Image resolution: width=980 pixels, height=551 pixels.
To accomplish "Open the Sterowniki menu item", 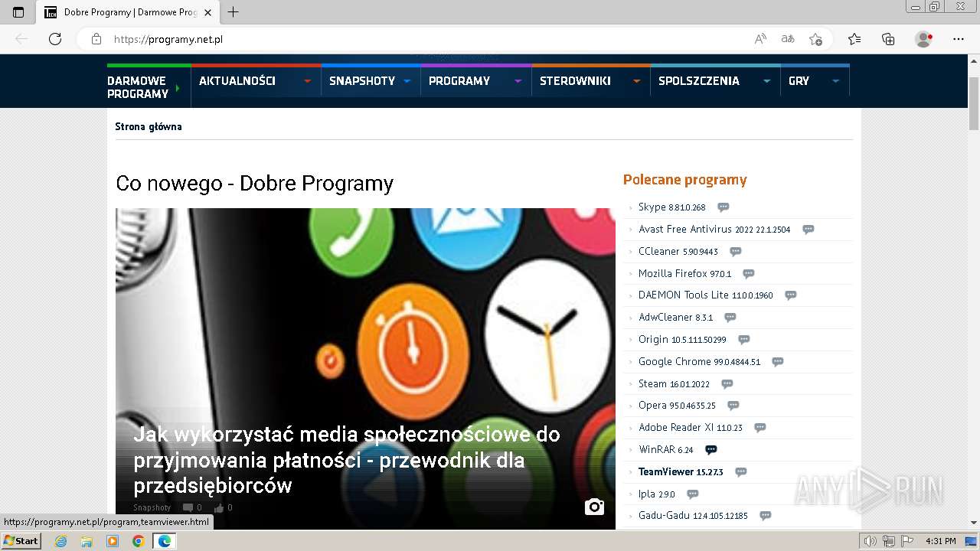I will coord(575,81).
